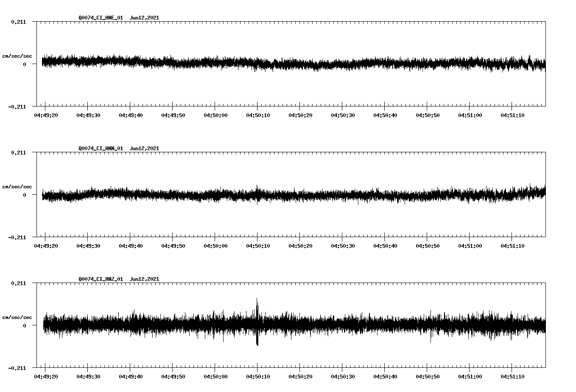This screenshot has width=576, height=392.
Task: Click 04:50:50 time label under HNE plot
Action: 428,115
